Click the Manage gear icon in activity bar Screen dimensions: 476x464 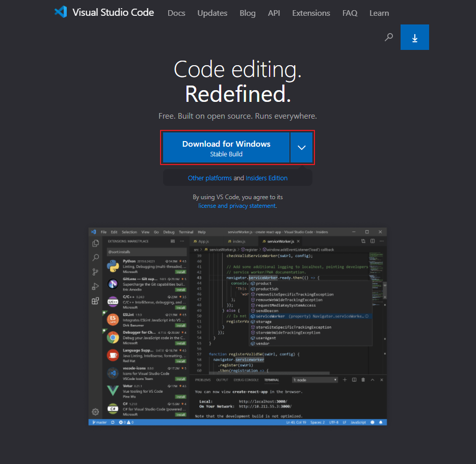click(x=95, y=412)
